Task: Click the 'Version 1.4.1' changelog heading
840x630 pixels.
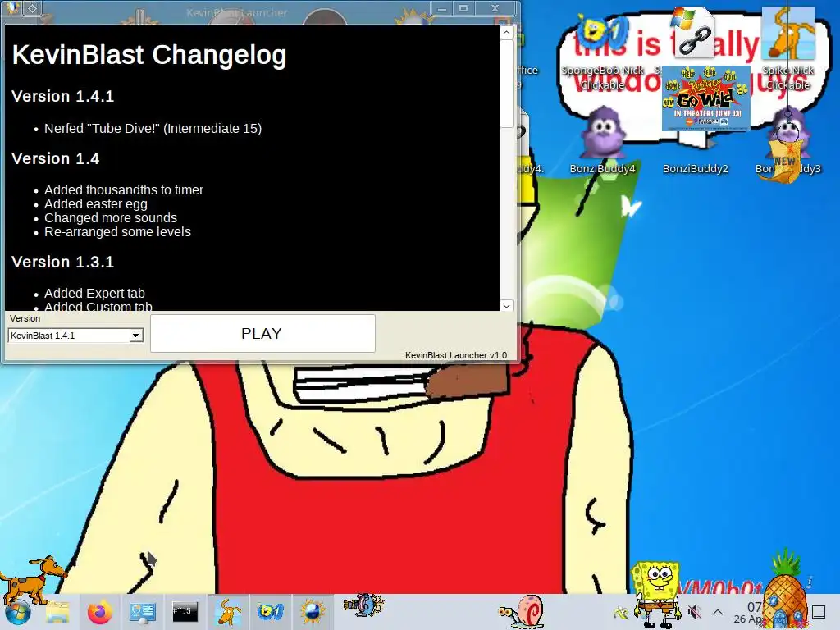Action: click(62, 97)
